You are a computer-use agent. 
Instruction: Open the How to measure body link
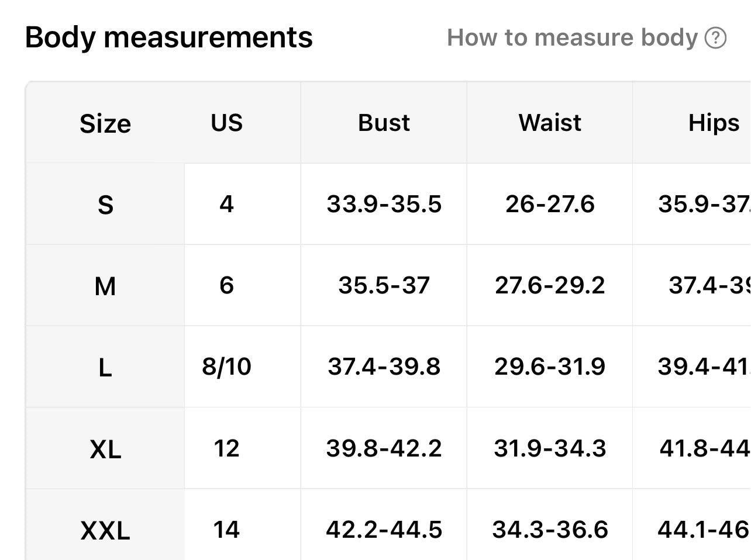click(x=571, y=38)
